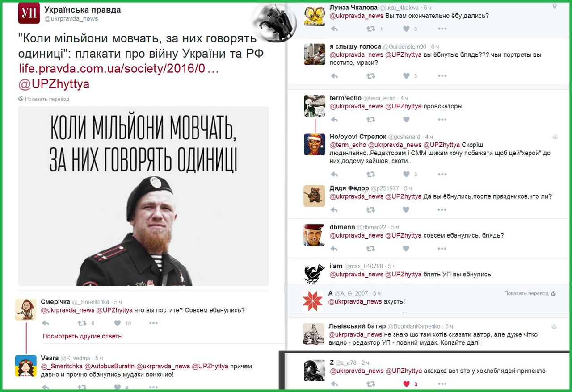The height and width of the screenshot is (392, 572).
Task: Click the @UPZhyttya mention in main tweet
Action: tap(54, 84)
